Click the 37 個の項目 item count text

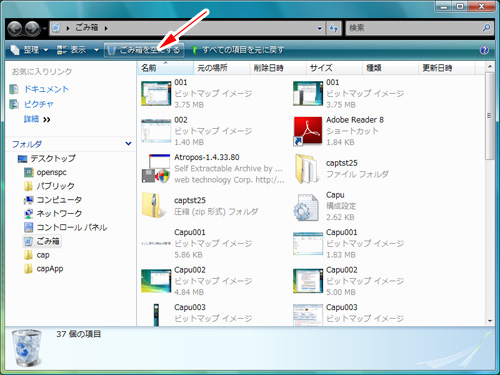point(79,334)
